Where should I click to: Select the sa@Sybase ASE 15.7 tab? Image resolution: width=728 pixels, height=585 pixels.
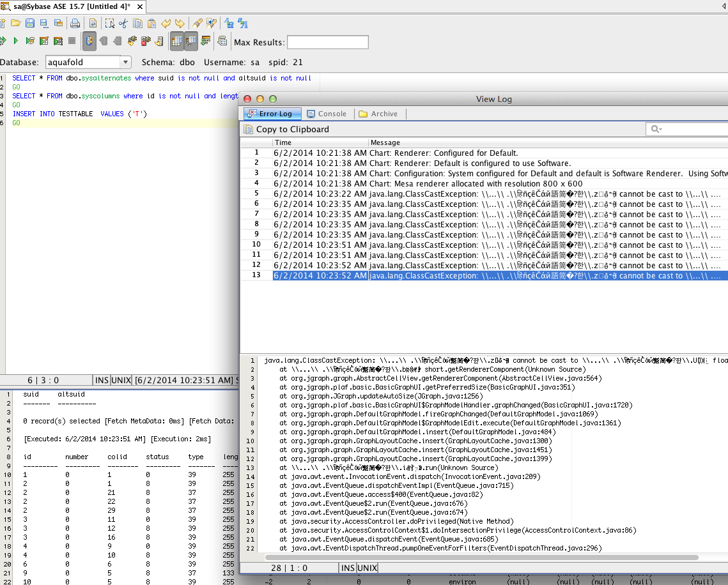[73, 6]
